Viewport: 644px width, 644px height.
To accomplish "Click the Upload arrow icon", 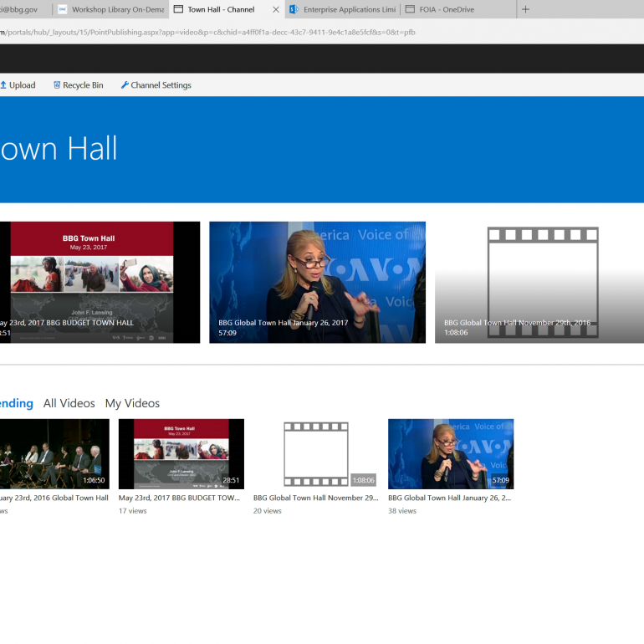I will [3, 85].
